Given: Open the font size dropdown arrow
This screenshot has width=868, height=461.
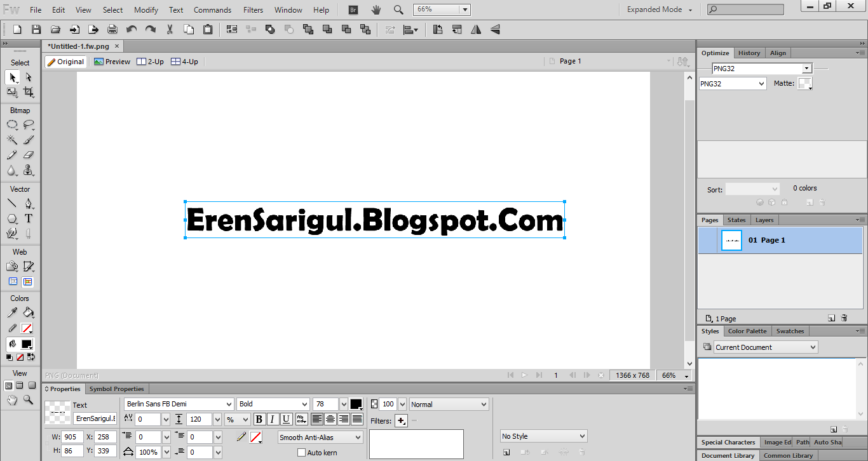Looking at the screenshot, I should 344,404.
